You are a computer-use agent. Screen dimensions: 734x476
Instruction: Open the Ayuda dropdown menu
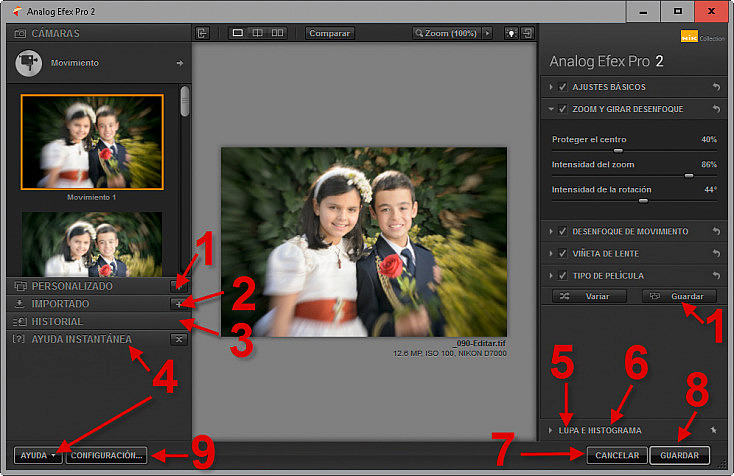(x=38, y=455)
